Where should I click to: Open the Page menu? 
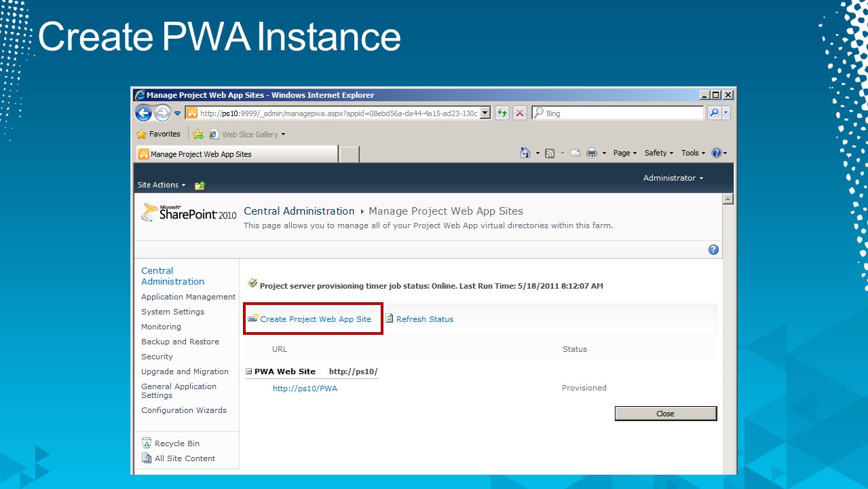pyautogui.click(x=625, y=153)
